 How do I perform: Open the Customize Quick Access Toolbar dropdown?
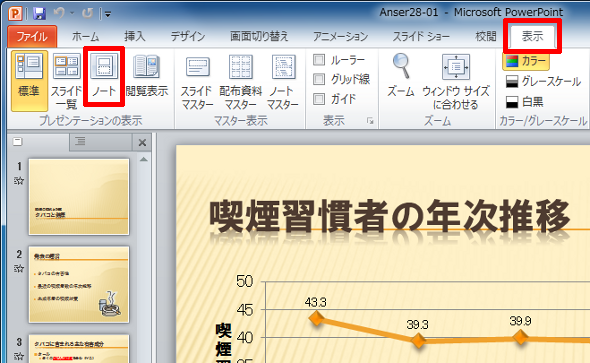point(108,15)
